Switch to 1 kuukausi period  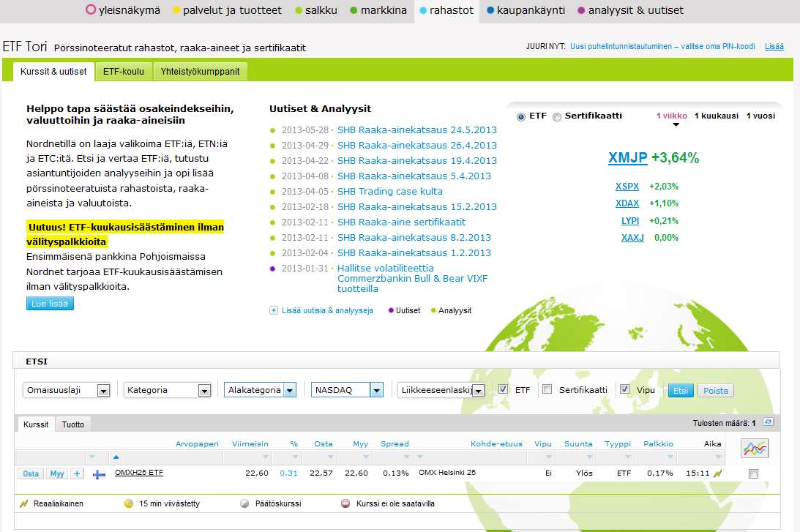point(717,116)
